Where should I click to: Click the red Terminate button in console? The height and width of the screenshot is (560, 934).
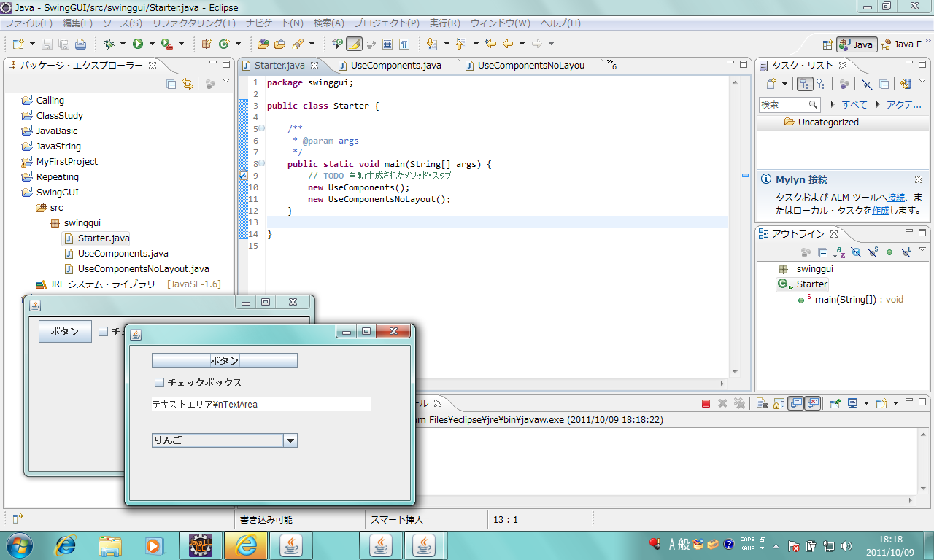coord(706,403)
